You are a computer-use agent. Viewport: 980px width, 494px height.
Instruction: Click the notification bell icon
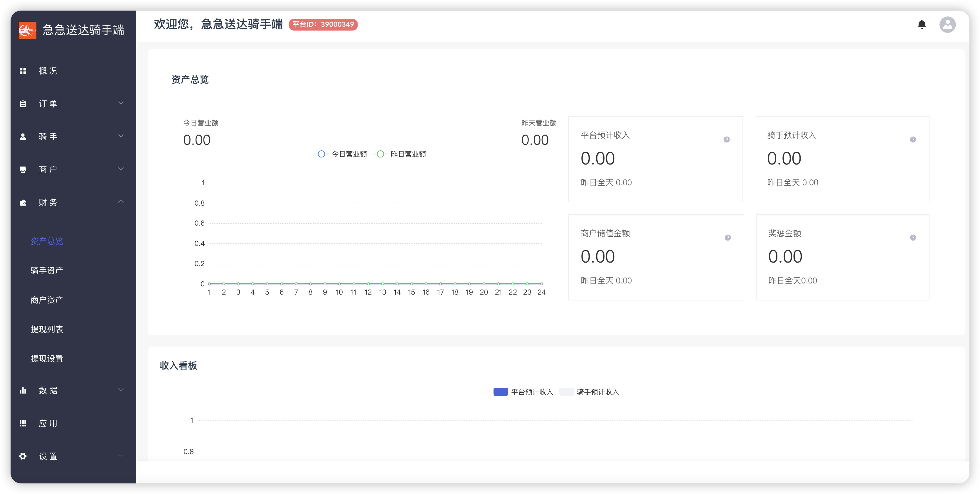(x=921, y=25)
